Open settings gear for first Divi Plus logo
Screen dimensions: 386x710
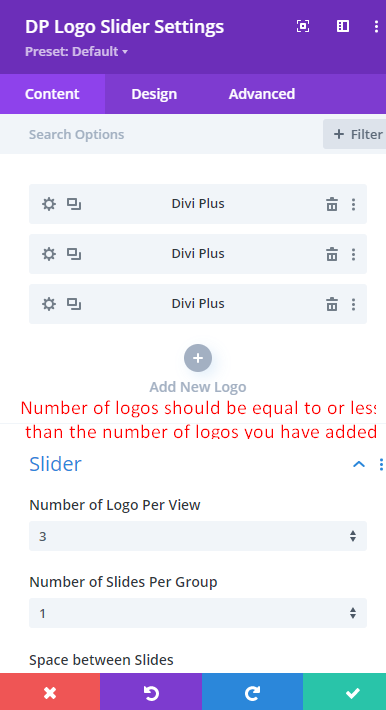49,204
